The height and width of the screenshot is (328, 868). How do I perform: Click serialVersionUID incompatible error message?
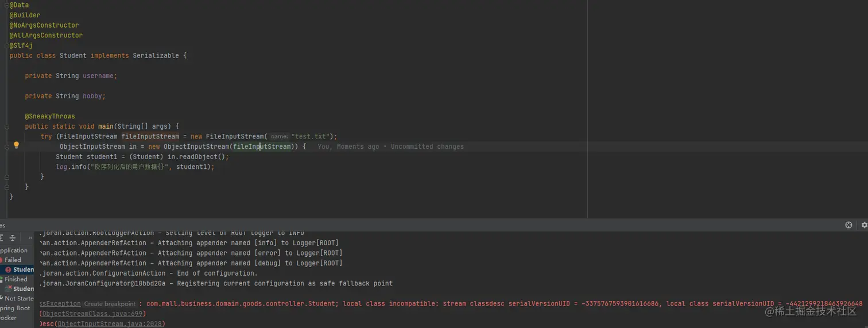pyautogui.click(x=505, y=304)
